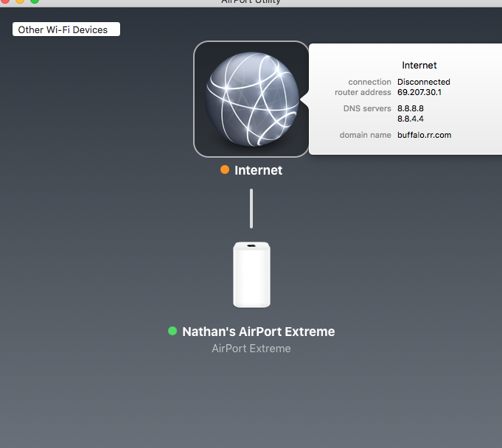Click the orange Internet status indicator
502x448 pixels.
tap(225, 169)
